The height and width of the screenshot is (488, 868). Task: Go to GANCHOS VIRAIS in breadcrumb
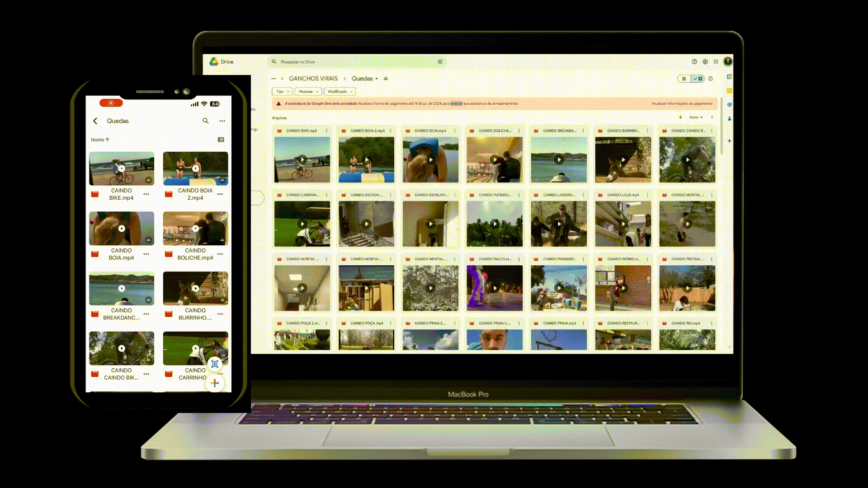[313, 79]
